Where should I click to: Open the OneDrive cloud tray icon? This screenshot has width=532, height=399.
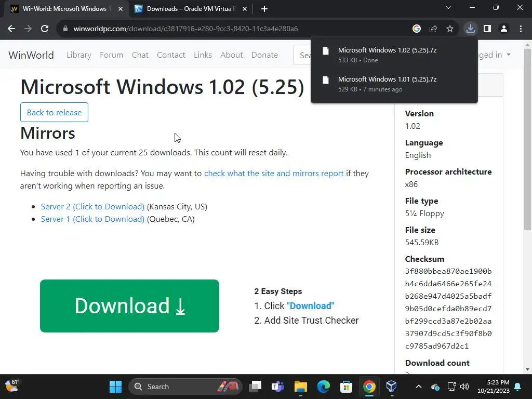coord(435,387)
